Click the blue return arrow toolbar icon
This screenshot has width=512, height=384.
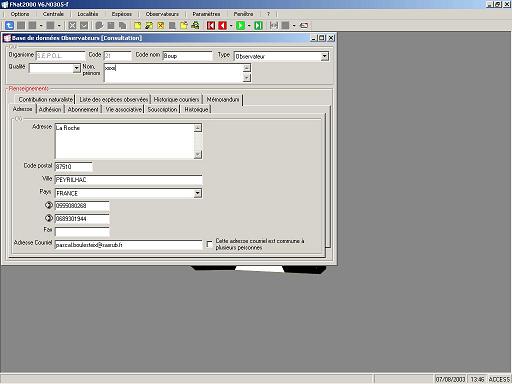9,25
